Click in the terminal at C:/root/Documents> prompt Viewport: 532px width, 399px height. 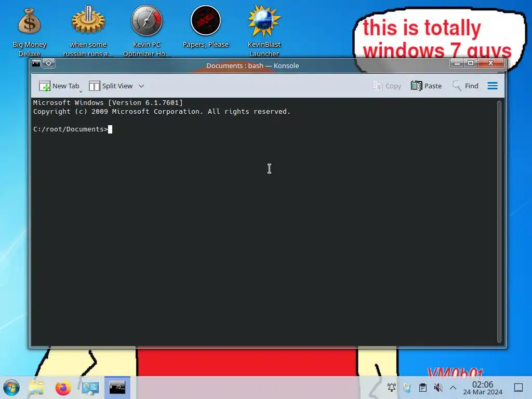(70, 129)
